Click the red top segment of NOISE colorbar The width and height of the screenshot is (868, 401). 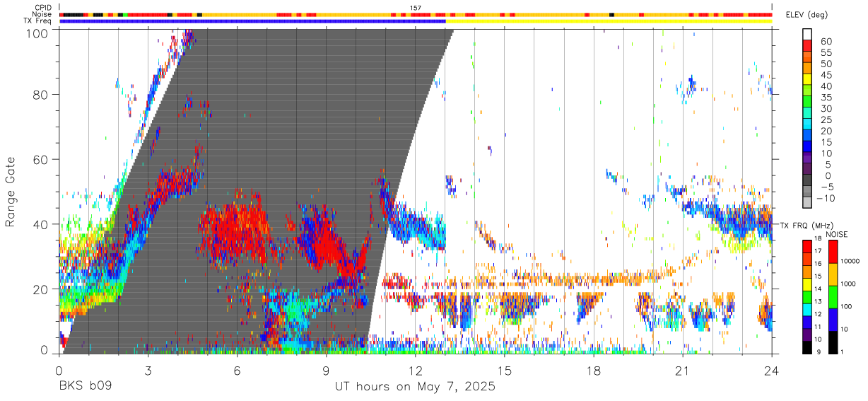[833, 252]
